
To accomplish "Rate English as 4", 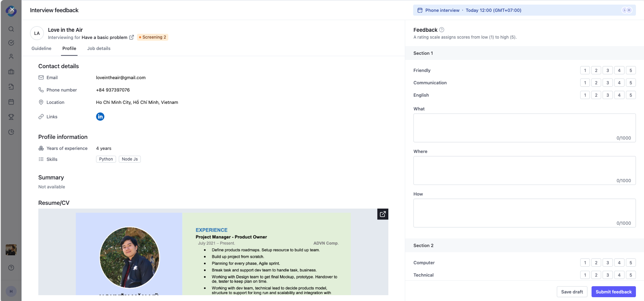I will pyautogui.click(x=619, y=95).
